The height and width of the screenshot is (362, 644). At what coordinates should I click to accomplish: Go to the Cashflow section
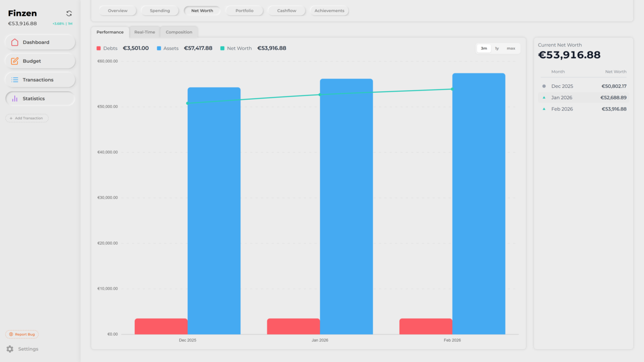[x=287, y=11]
